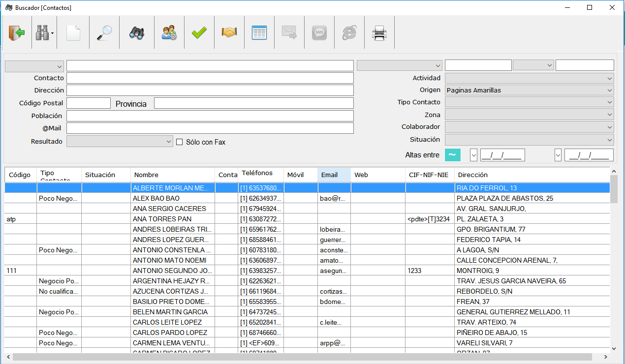Click the printer icon in the toolbar
The height and width of the screenshot is (364, 625).
click(x=379, y=33)
